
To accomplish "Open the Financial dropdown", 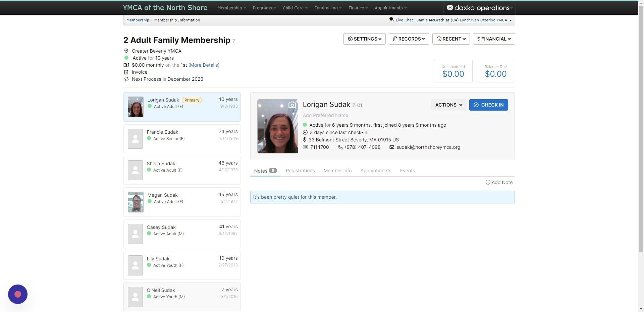I will [x=494, y=39].
